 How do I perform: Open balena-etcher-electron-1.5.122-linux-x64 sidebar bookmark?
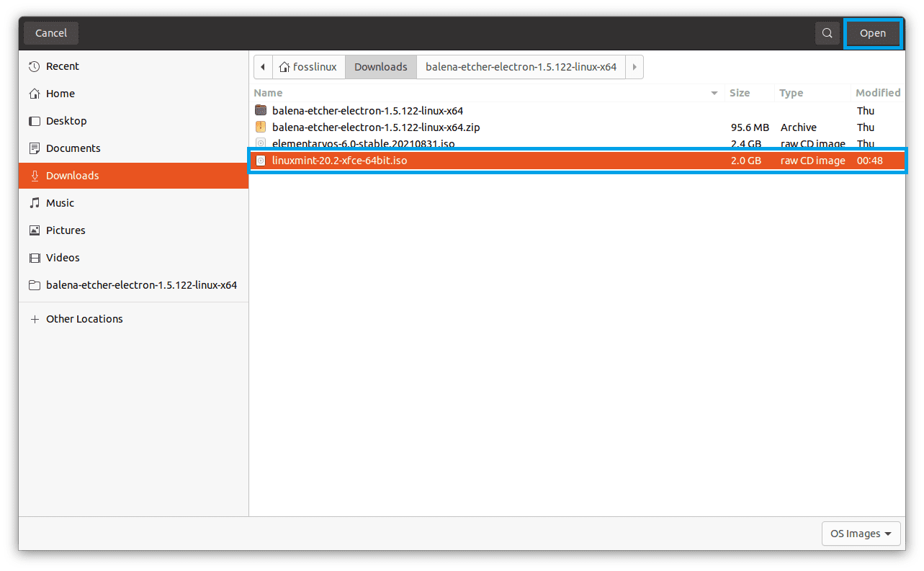(133, 285)
